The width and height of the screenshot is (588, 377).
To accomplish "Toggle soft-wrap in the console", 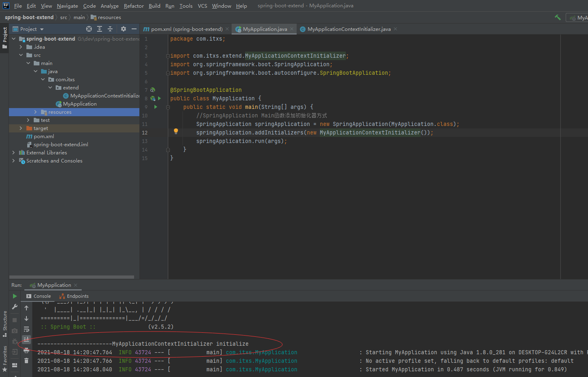I will (26, 329).
